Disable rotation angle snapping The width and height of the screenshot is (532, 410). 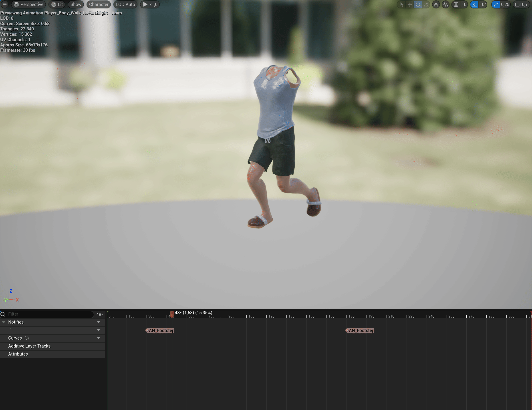pyautogui.click(x=474, y=4)
